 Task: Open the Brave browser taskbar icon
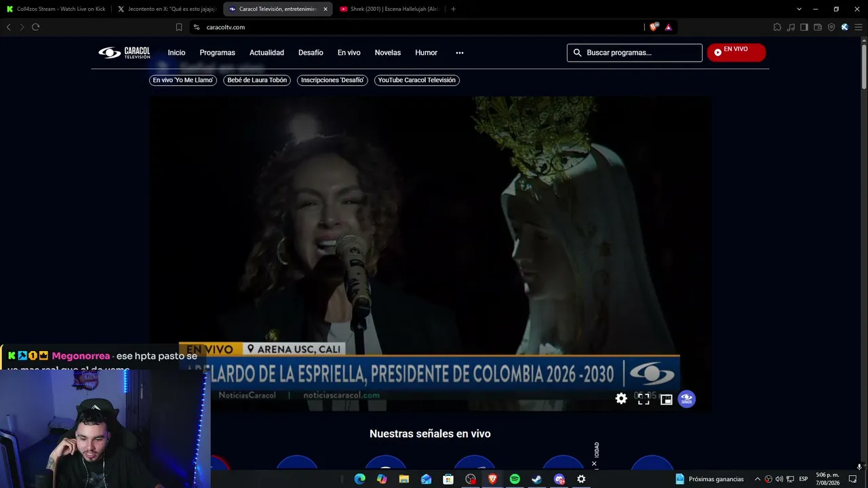(492, 479)
